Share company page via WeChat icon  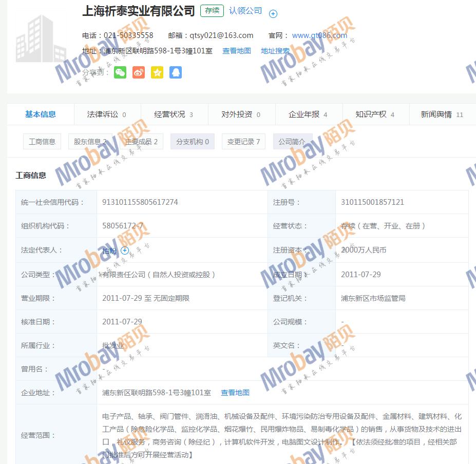tap(120, 72)
